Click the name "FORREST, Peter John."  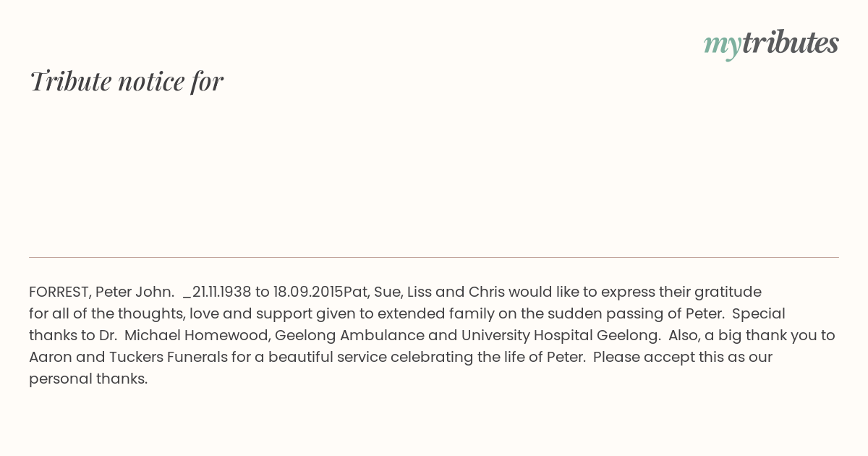coord(102,292)
